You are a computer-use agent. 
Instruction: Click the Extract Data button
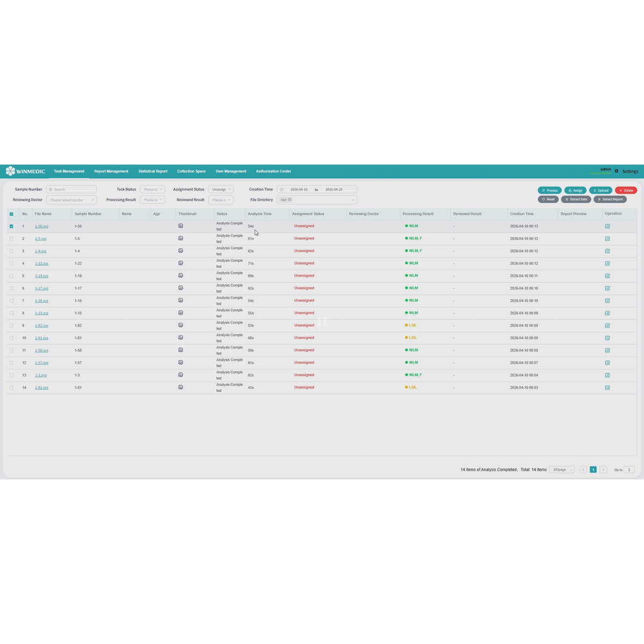pos(576,199)
